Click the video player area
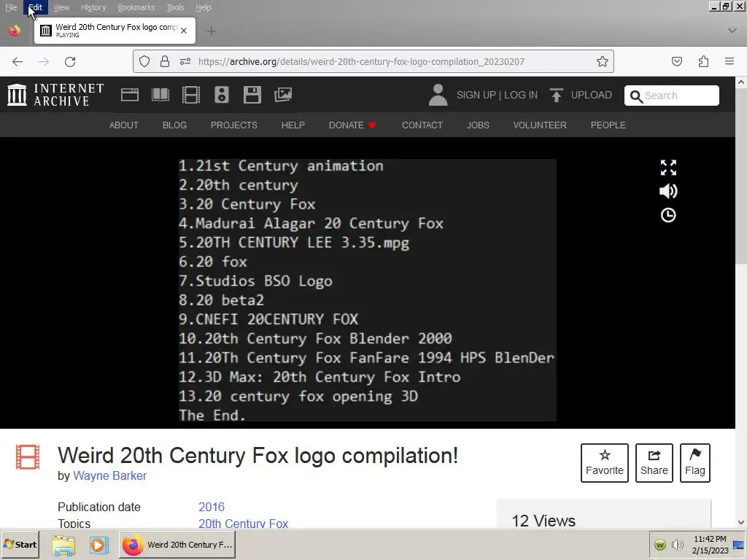Screen dimensions: 747x560 (x=368, y=290)
